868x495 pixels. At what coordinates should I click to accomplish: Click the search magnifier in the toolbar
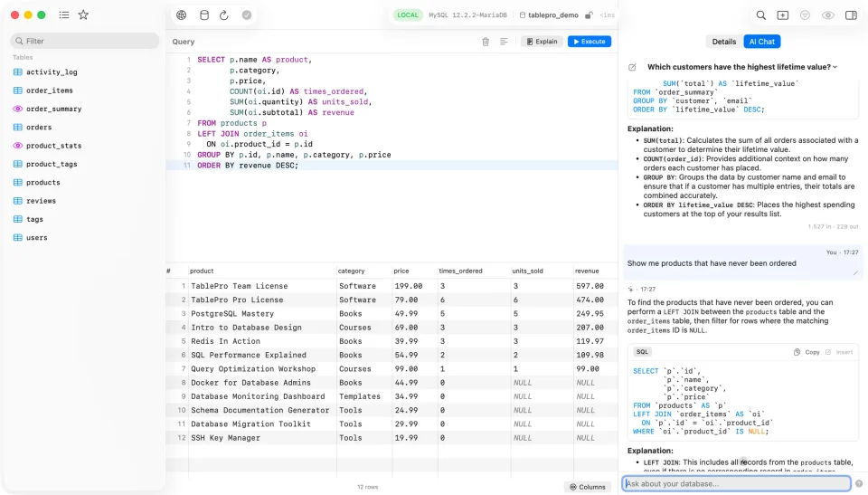pyautogui.click(x=761, y=15)
